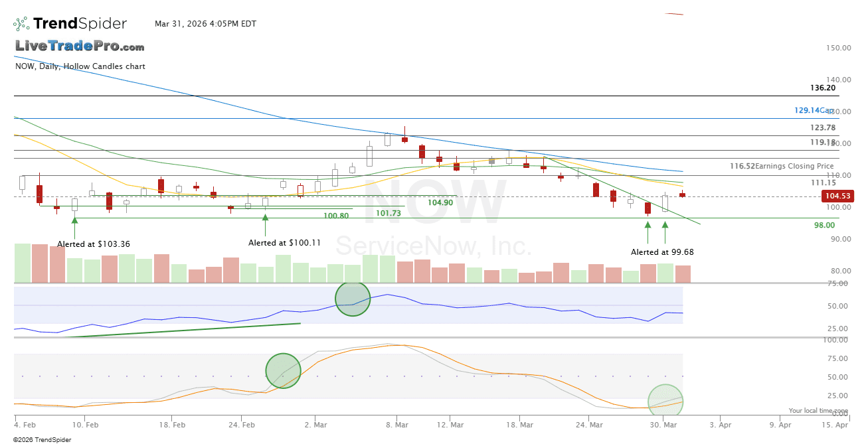This screenshot has width=868, height=446.
Task: Click the ©2026 TrendSpider copyright text
Action: click(42, 439)
